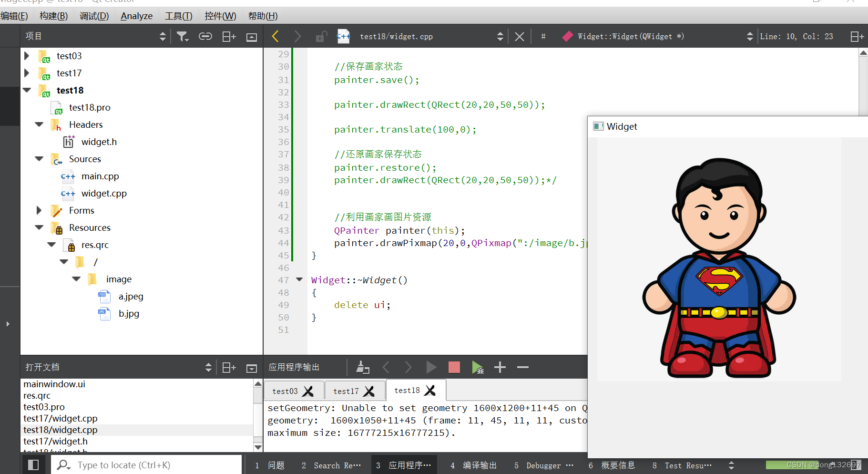Collapse the res.qrc node
Viewport: 868px width, 474px height.
tap(52, 244)
